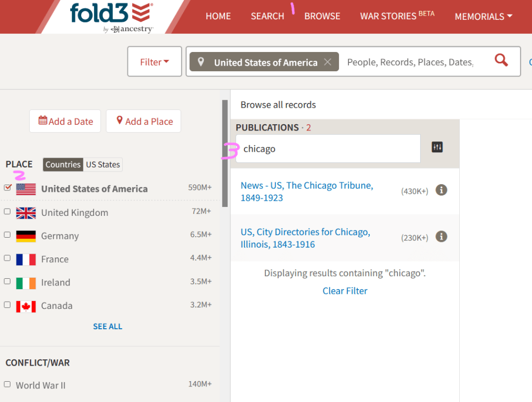Click the fold3 logo
The width and height of the screenshot is (532, 402).
[111, 14]
